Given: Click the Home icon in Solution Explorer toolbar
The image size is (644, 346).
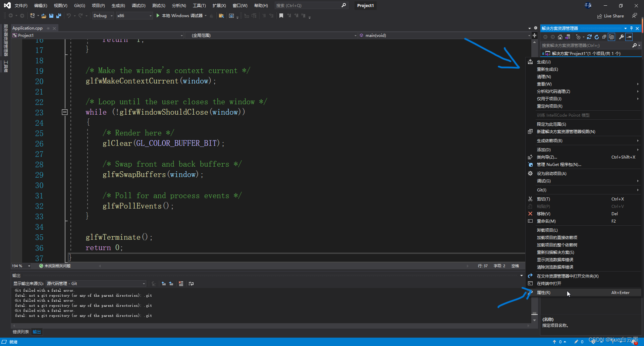Looking at the screenshot, I should click(x=560, y=37).
